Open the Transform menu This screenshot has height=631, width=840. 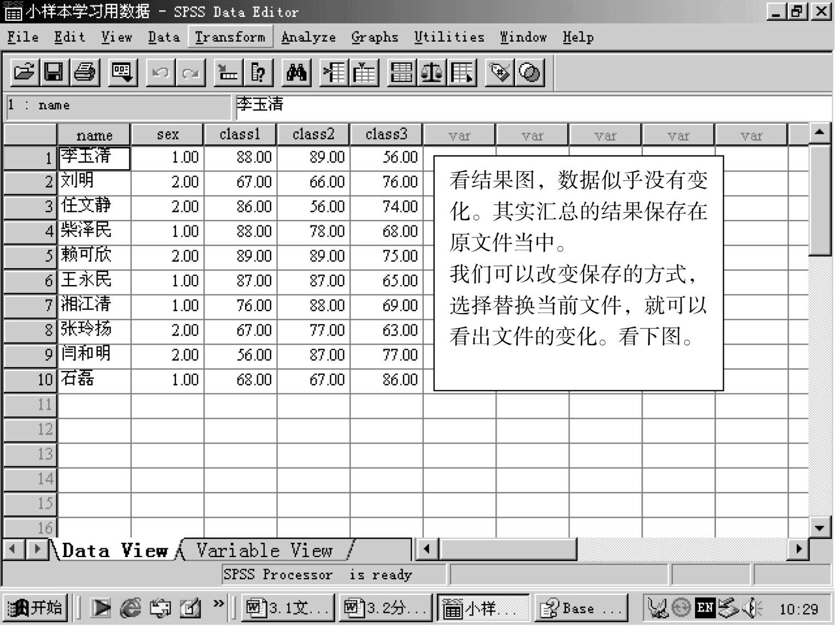click(230, 37)
